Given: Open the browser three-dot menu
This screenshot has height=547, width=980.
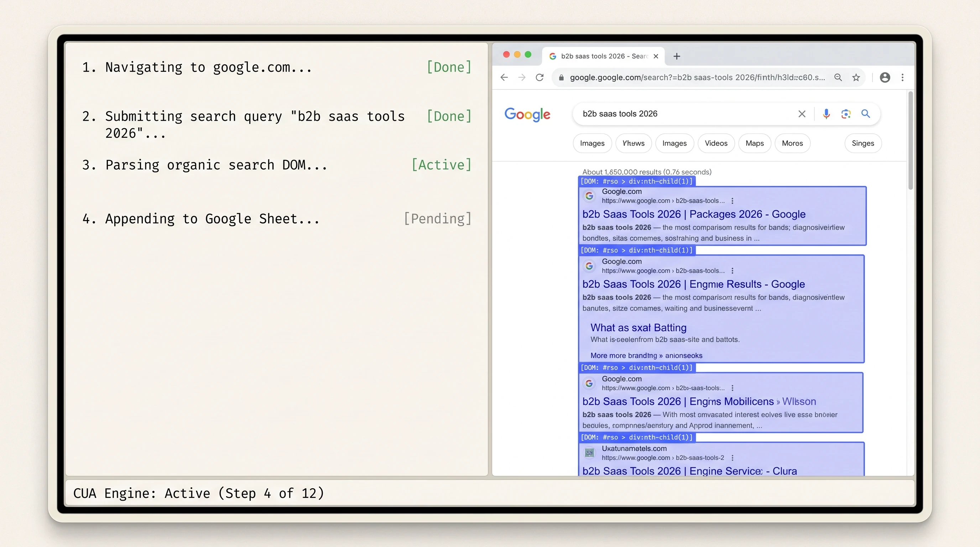Looking at the screenshot, I should point(902,78).
